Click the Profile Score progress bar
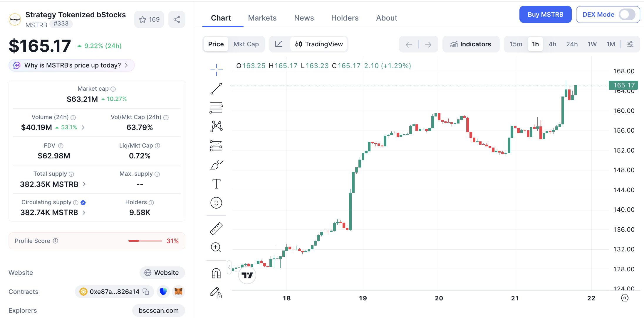The width and height of the screenshot is (644, 318). click(x=145, y=241)
